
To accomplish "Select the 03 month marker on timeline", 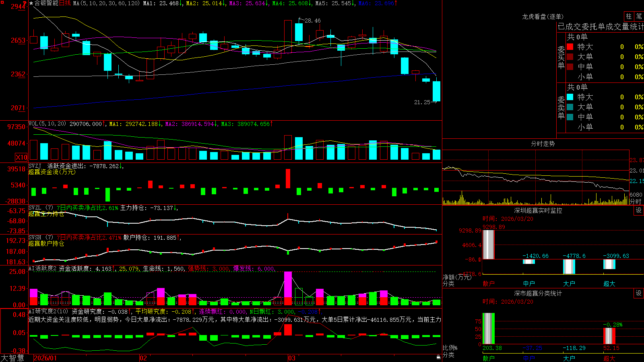I will click(292, 358).
